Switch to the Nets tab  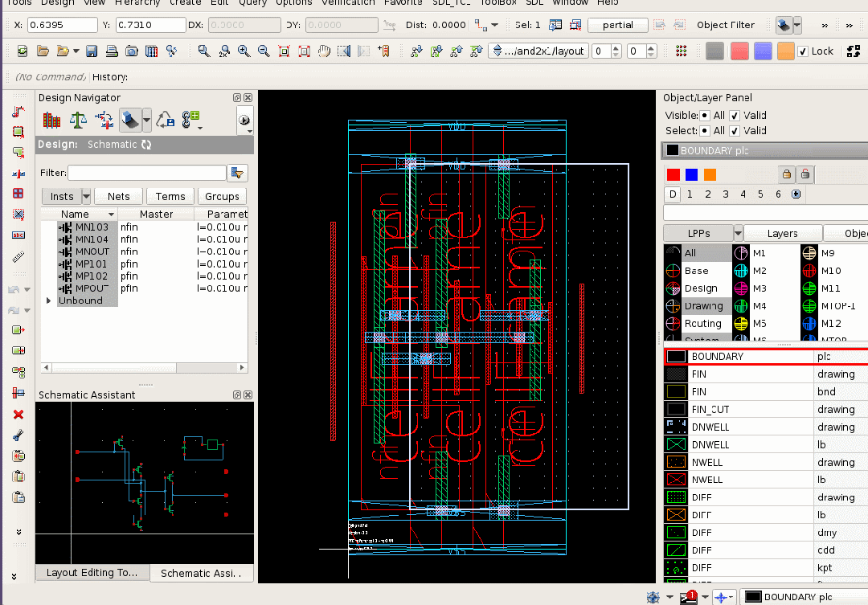(x=118, y=196)
